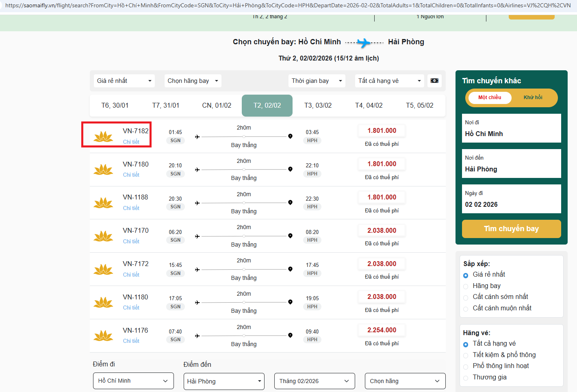Click the money icon next to ticket class filter
The height and width of the screenshot is (392, 577).
434,80
